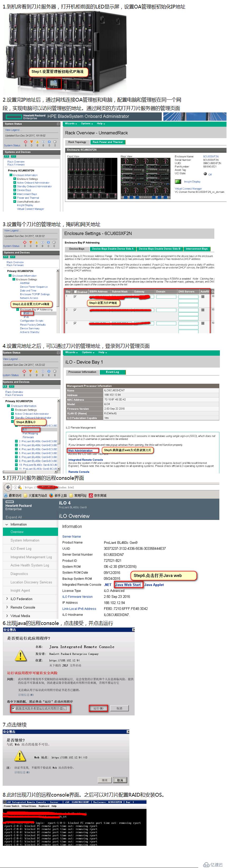Open the 最常访问 bookmark icon
The image size is (227, 868).
pyautogui.click(x=5, y=496)
